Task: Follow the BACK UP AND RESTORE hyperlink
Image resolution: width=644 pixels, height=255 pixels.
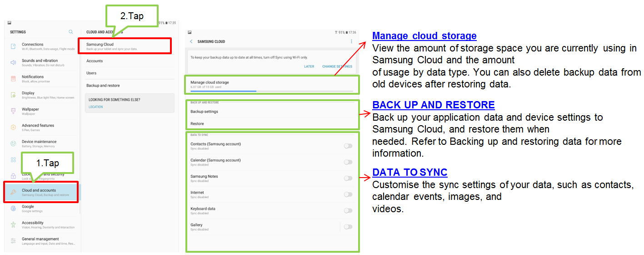Action: [434, 105]
